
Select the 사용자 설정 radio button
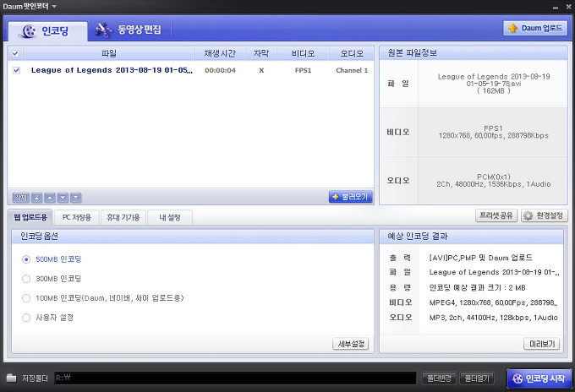tap(26, 318)
